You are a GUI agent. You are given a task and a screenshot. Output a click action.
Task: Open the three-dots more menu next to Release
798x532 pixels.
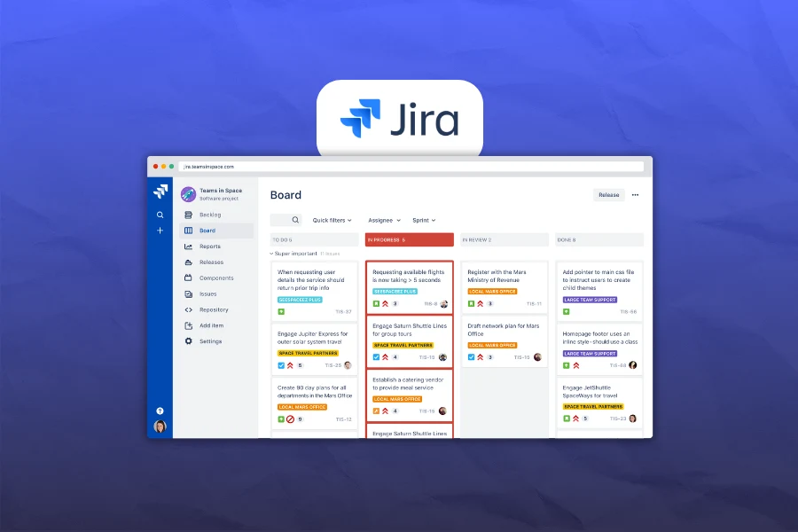point(635,195)
